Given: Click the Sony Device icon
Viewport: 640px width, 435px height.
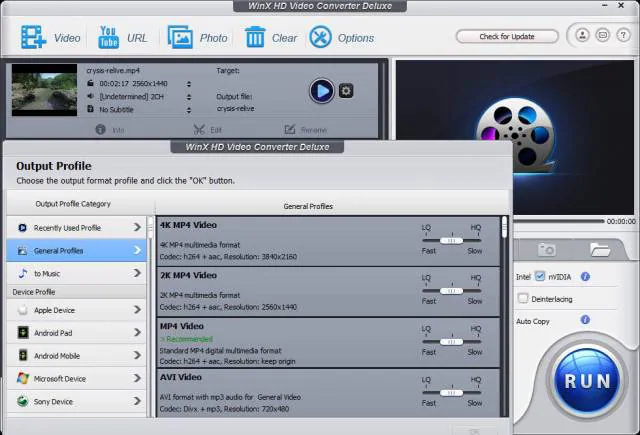Looking at the screenshot, I should (23, 401).
